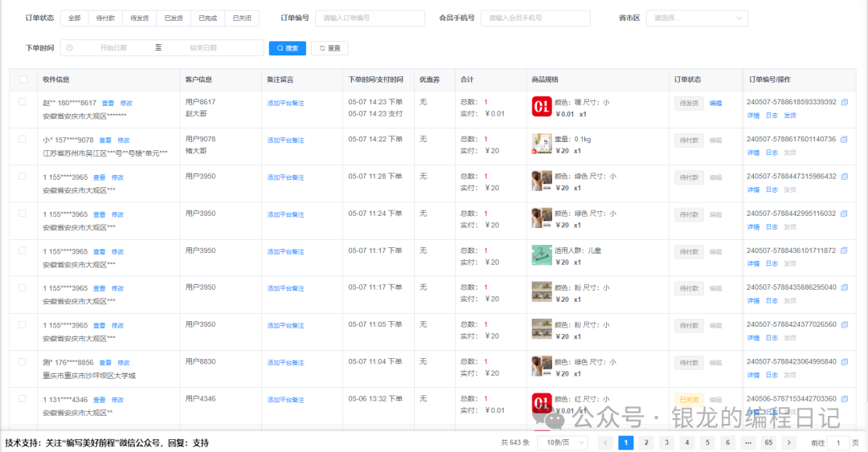Toggle the select-all checkbox in table header
868x452 pixels.
click(x=23, y=79)
